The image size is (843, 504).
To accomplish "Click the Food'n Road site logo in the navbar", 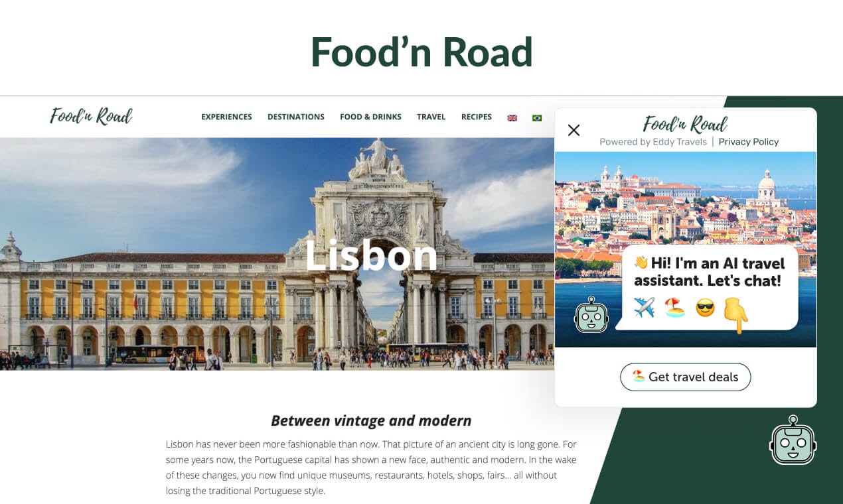I will pyautogui.click(x=92, y=116).
